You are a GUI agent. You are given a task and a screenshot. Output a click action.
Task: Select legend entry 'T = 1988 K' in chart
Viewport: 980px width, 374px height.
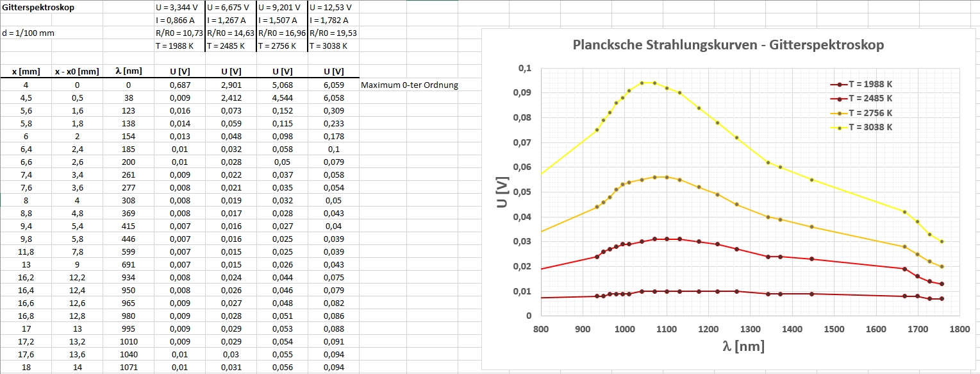[861, 85]
